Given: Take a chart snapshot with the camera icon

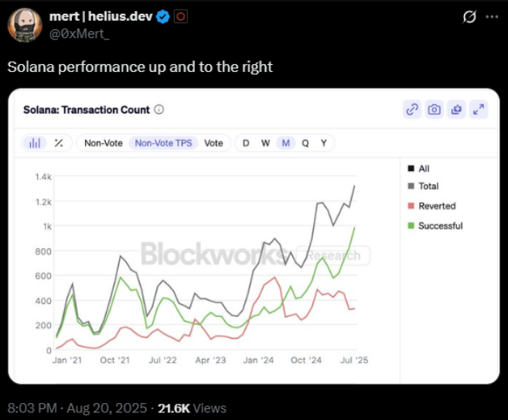Looking at the screenshot, I should (434, 110).
